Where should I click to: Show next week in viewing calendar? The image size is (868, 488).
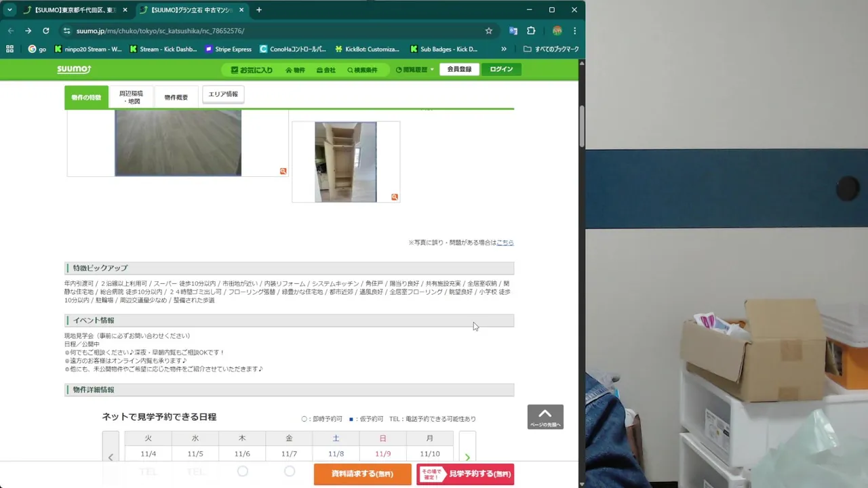click(467, 457)
